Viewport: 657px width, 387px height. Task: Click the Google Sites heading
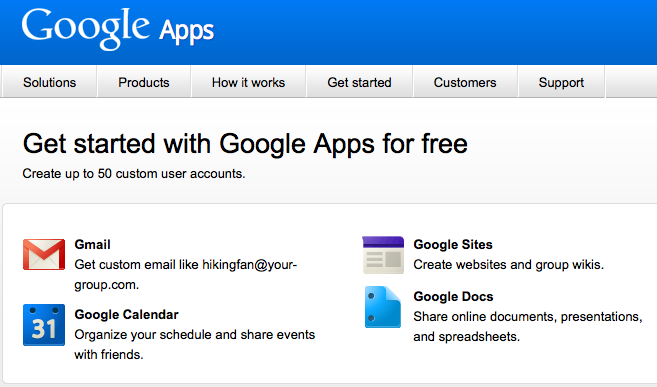pos(453,244)
